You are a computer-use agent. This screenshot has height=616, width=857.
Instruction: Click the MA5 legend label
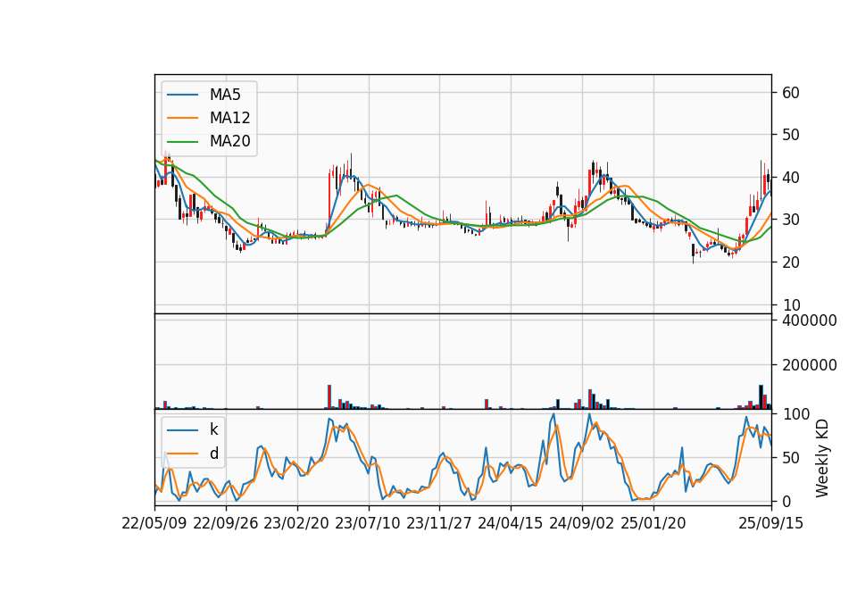[225, 95]
